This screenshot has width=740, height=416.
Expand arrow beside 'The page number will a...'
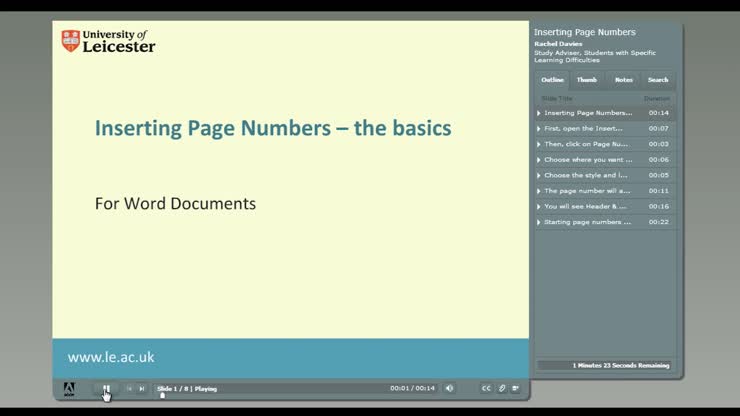(538, 191)
